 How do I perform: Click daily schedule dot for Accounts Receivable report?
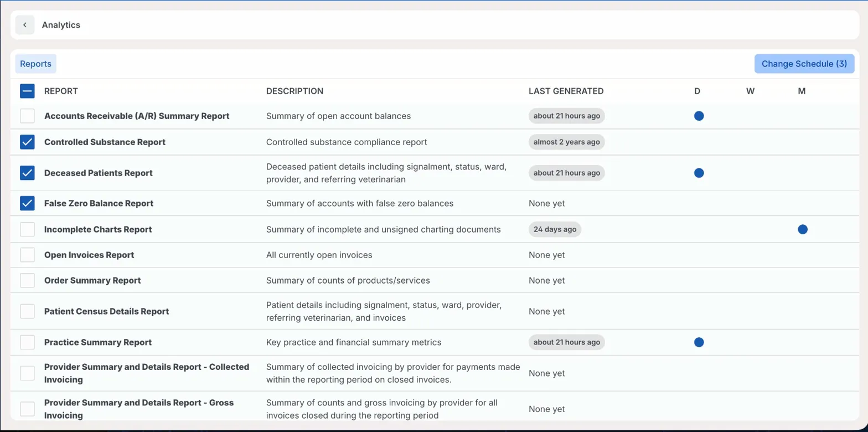[699, 116]
